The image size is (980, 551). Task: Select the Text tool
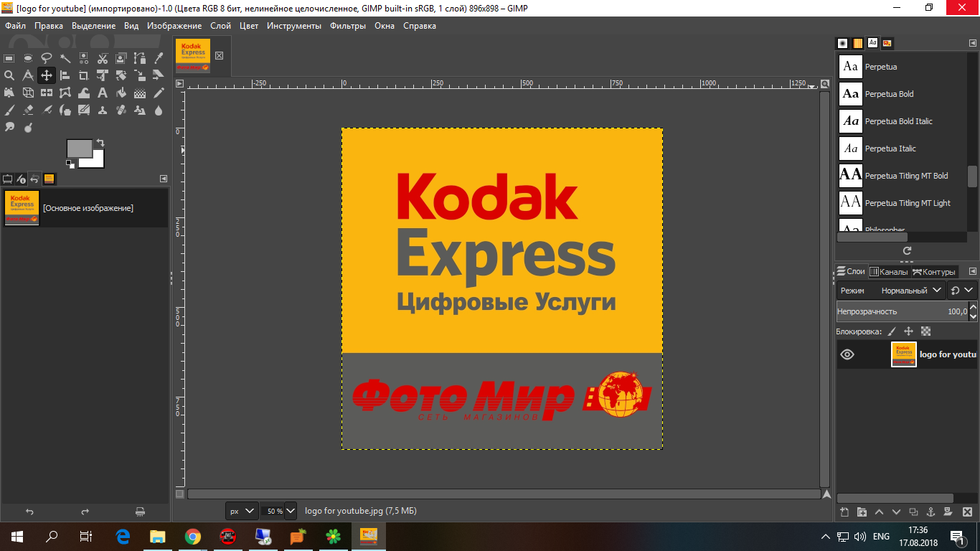[x=103, y=93]
